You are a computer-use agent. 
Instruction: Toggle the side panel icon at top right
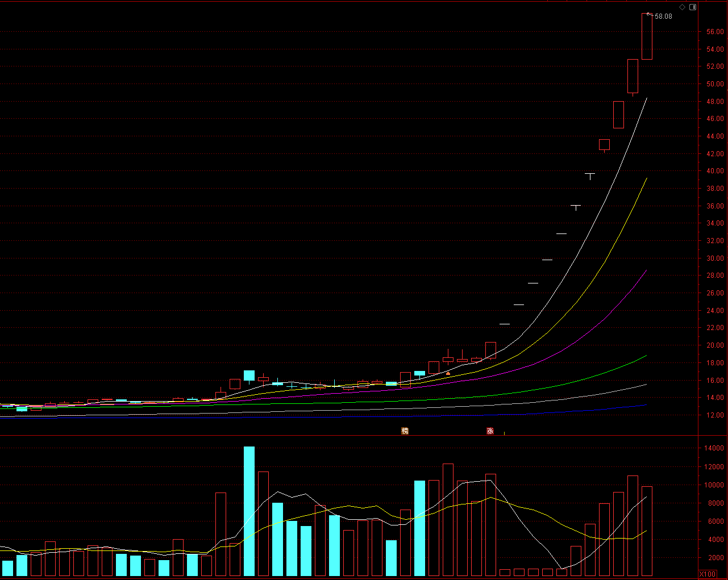coord(693,7)
